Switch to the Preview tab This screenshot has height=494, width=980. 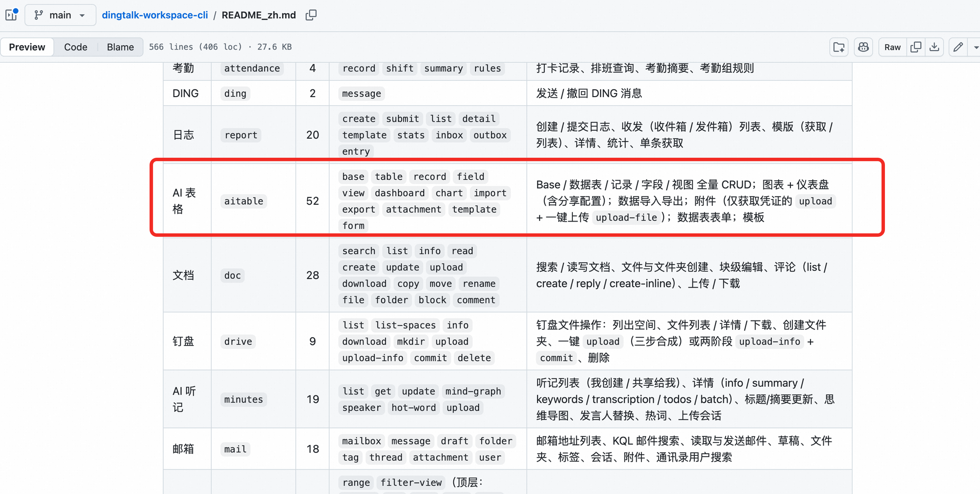click(27, 47)
